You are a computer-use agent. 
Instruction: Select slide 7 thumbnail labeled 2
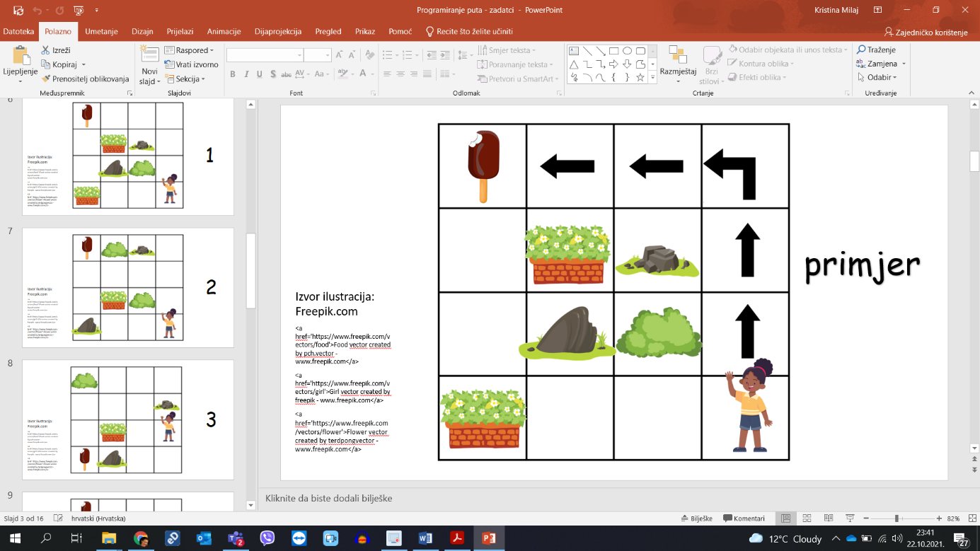click(x=128, y=287)
